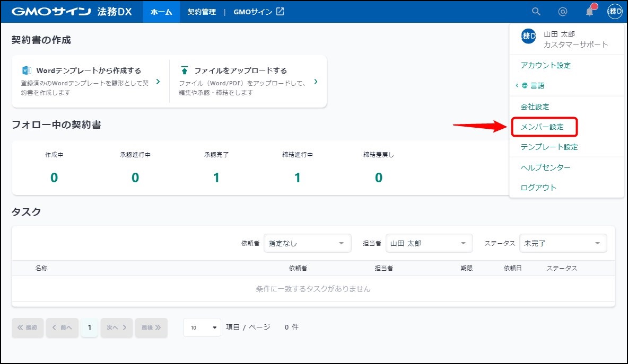Switch to the 契約管理 tab
This screenshot has width=628, height=364.
point(202,12)
